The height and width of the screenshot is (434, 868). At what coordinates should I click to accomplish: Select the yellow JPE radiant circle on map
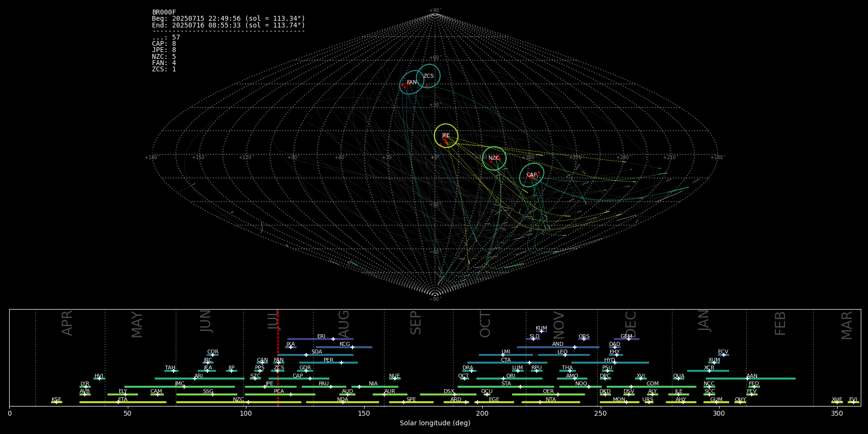point(446,136)
